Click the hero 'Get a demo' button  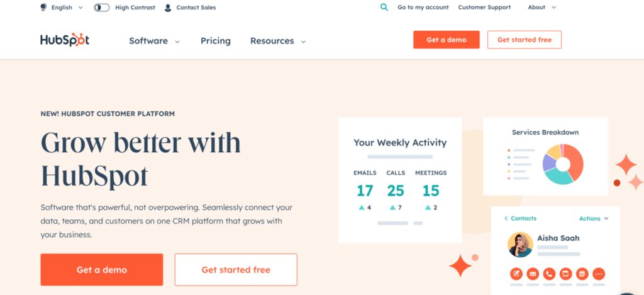[102, 270]
